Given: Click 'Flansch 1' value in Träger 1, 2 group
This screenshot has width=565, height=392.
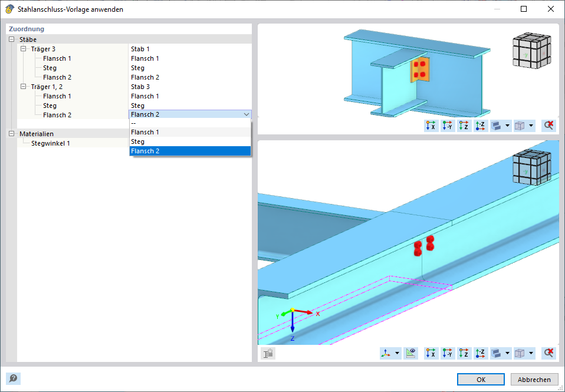Looking at the screenshot, I should pos(190,96).
